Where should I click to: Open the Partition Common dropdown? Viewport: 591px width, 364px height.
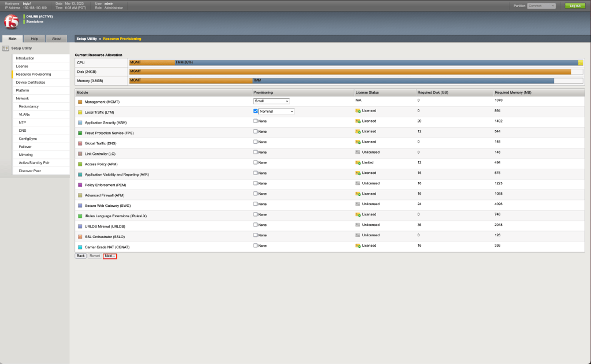541,6
